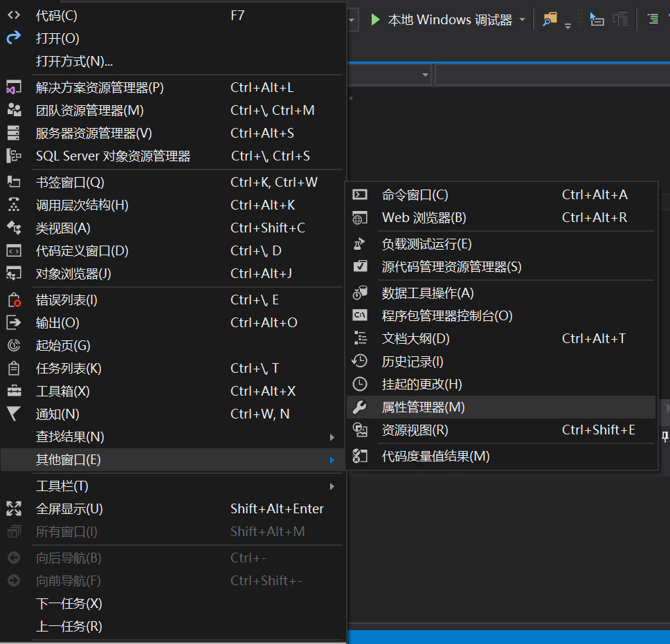Select 下一任务(X) menu entry
The height and width of the screenshot is (644, 670).
(x=69, y=604)
